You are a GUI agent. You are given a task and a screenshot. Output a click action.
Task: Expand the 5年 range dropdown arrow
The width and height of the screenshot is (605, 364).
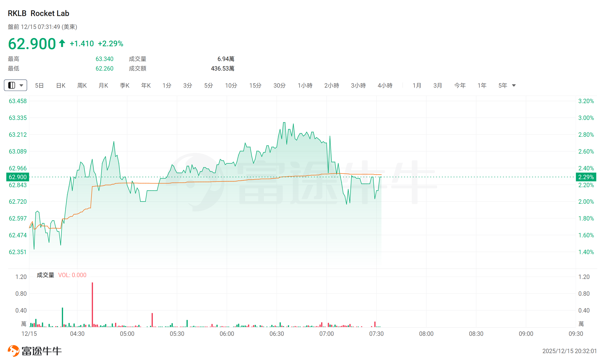514,85
